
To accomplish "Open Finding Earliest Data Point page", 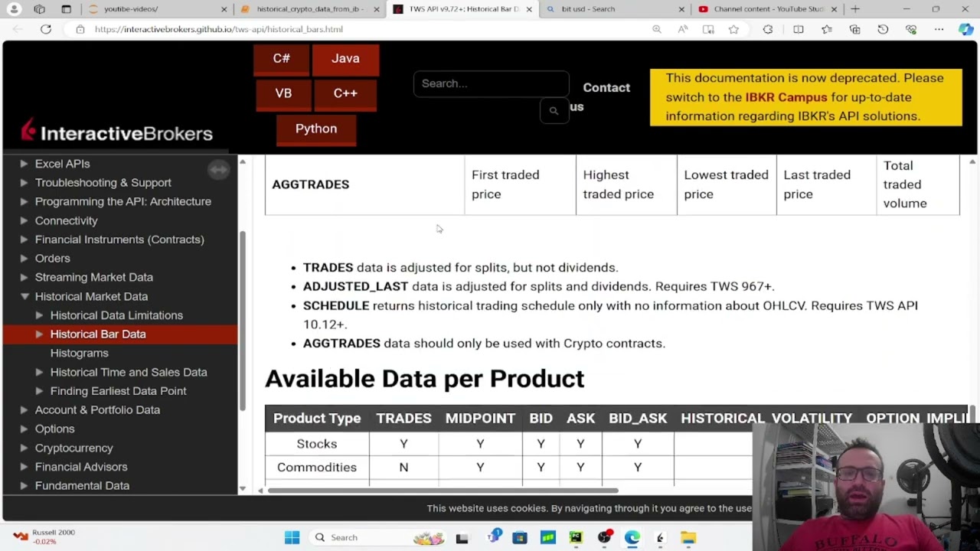I will 119,391.
